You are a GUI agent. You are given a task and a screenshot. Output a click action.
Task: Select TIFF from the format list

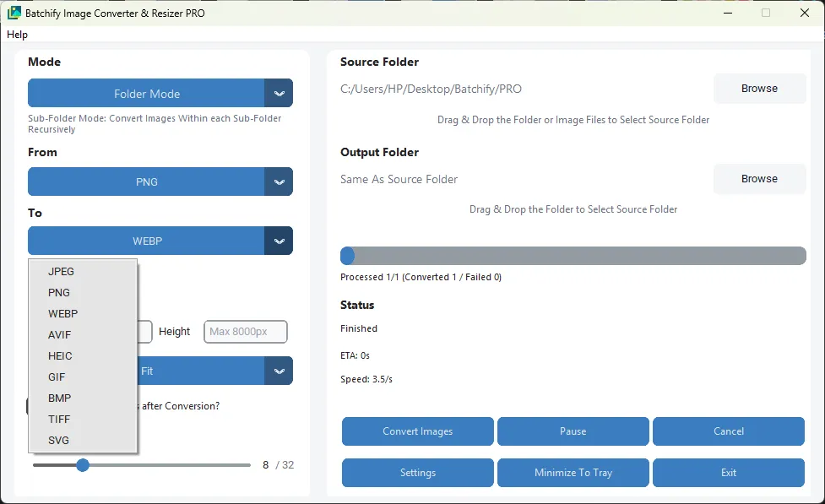[x=59, y=419]
